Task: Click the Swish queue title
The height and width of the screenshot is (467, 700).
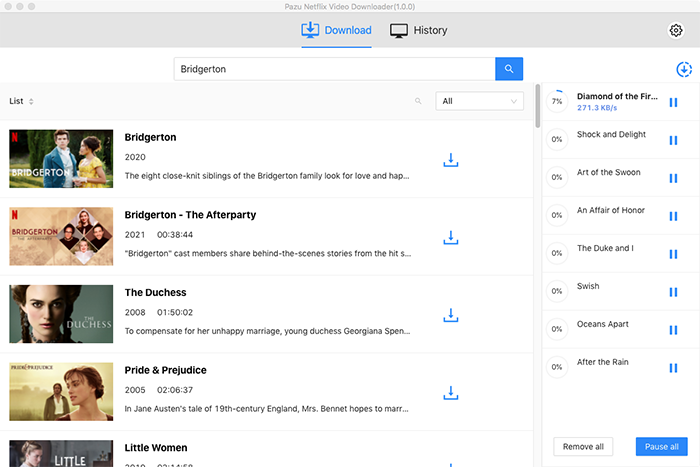Action: (588, 286)
